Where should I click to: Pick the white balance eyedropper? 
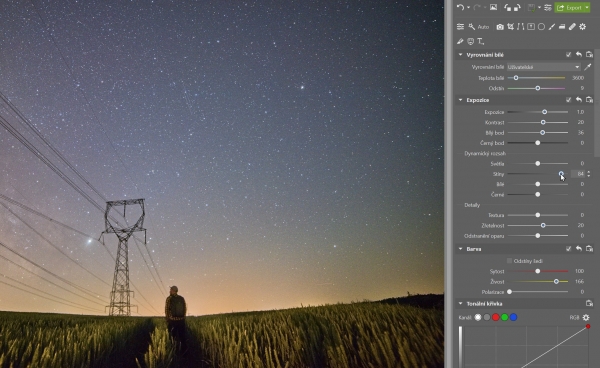pyautogui.click(x=588, y=67)
